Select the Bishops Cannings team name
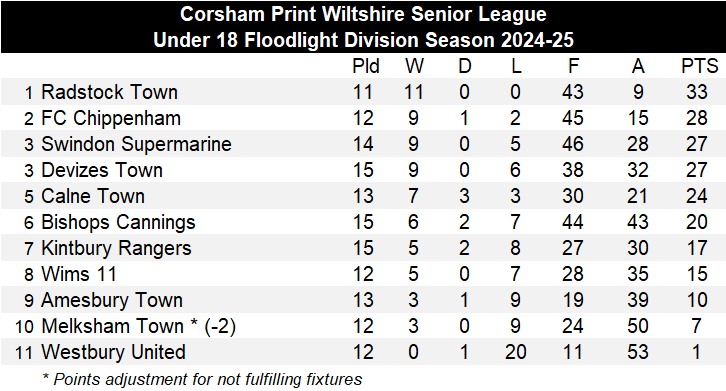This screenshot has width=726, height=391. 118,222
